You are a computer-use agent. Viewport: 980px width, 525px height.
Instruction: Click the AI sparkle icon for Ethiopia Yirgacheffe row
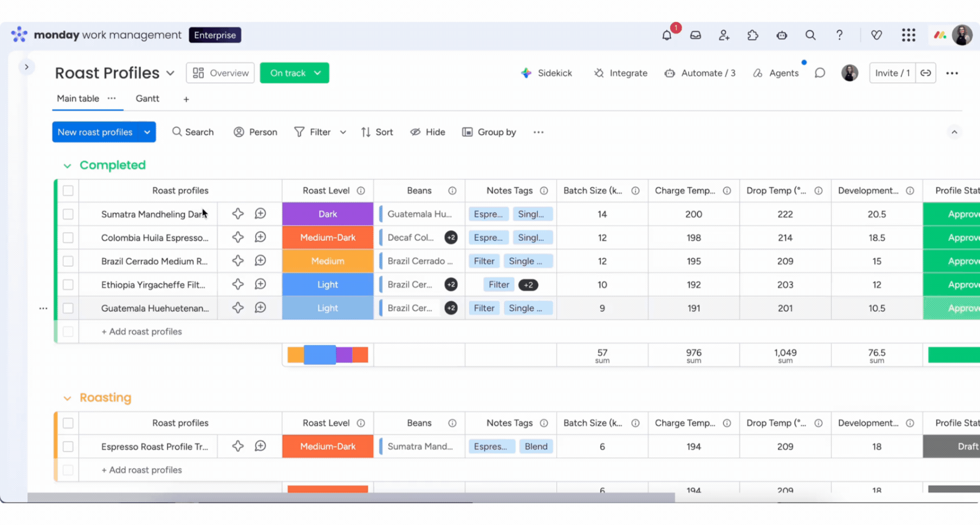pyautogui.click(x=238, y=284)
